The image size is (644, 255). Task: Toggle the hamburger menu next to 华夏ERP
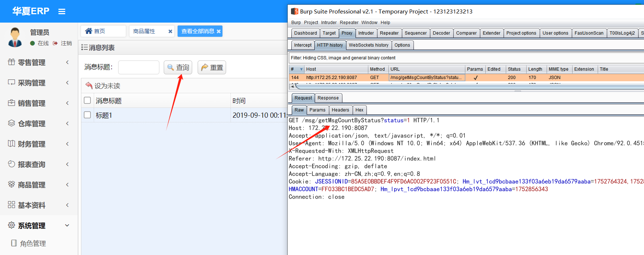(62, 12)
